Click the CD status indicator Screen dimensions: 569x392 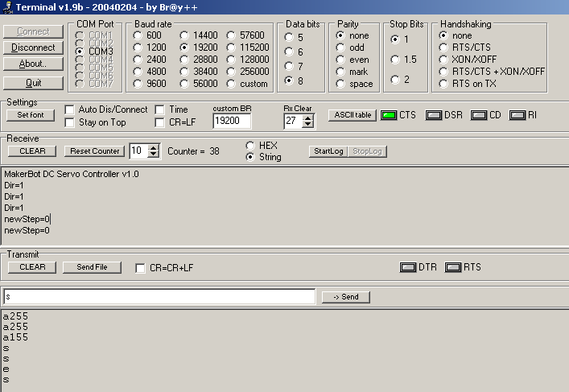479,115
